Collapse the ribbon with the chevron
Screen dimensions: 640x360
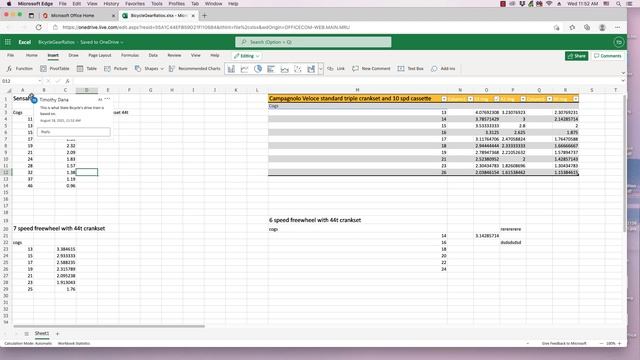[623, 73]
